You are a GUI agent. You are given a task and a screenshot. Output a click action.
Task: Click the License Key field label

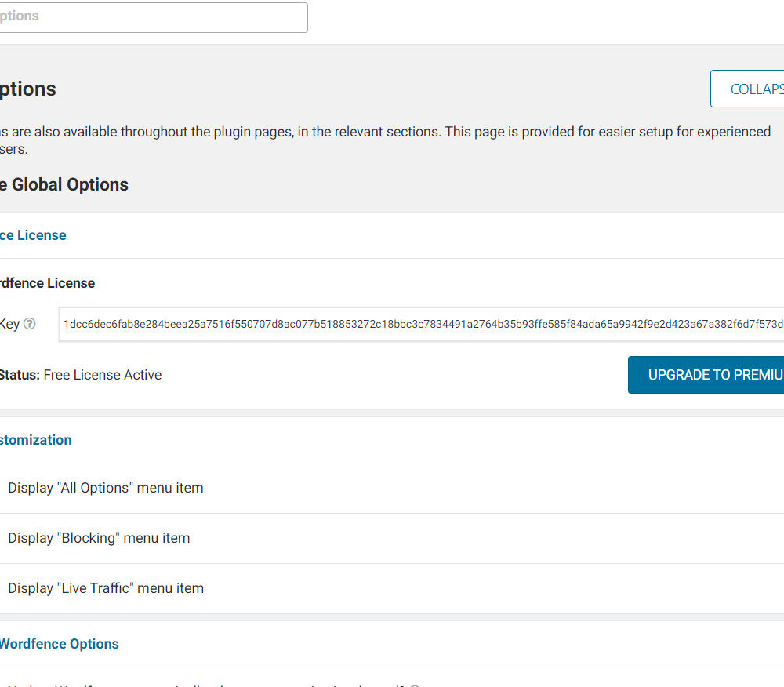pos(9,324)
